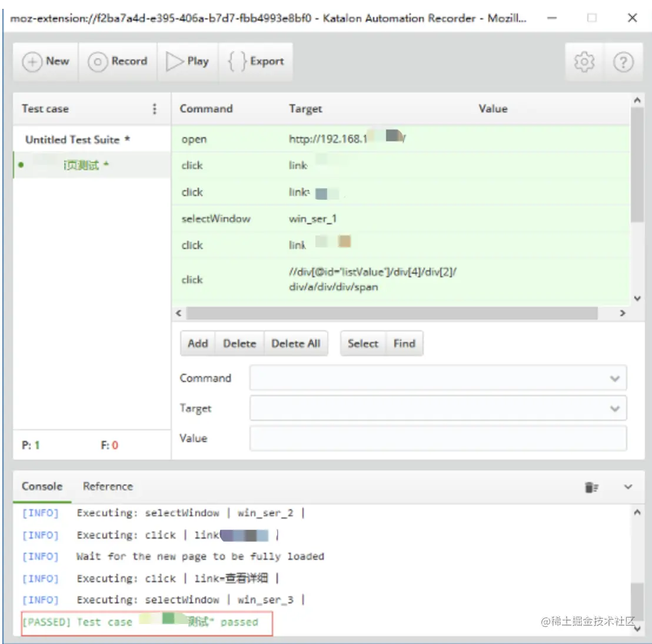This screenshot has height=644, width=652.
Task: Click the PASSED test case log line
Action: (147, 623)
